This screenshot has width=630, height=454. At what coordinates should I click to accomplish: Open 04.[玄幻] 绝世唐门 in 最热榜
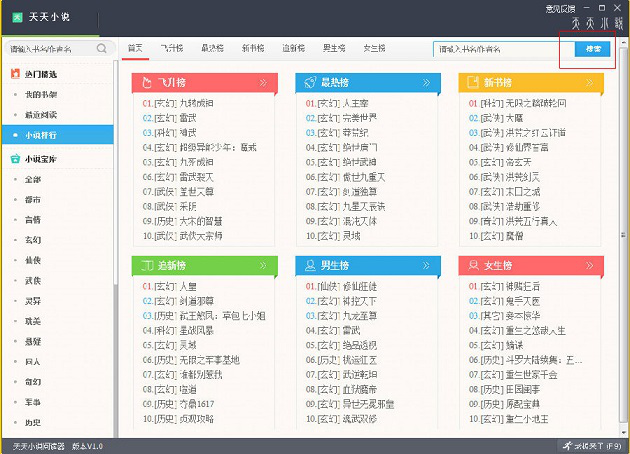pos(341,147)
